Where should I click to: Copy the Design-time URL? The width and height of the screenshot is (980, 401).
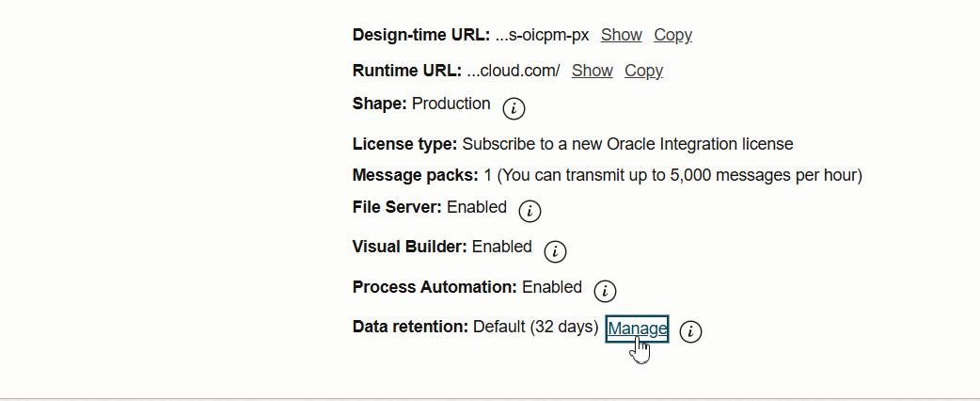[673, 35]
